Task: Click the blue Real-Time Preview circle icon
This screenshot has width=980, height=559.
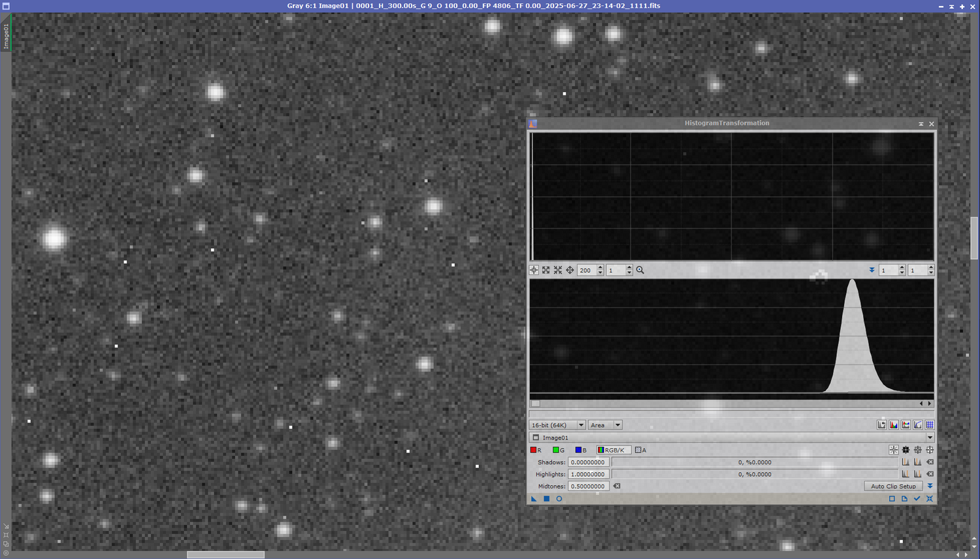Action: pyautogui.click(x=559, y=499)
